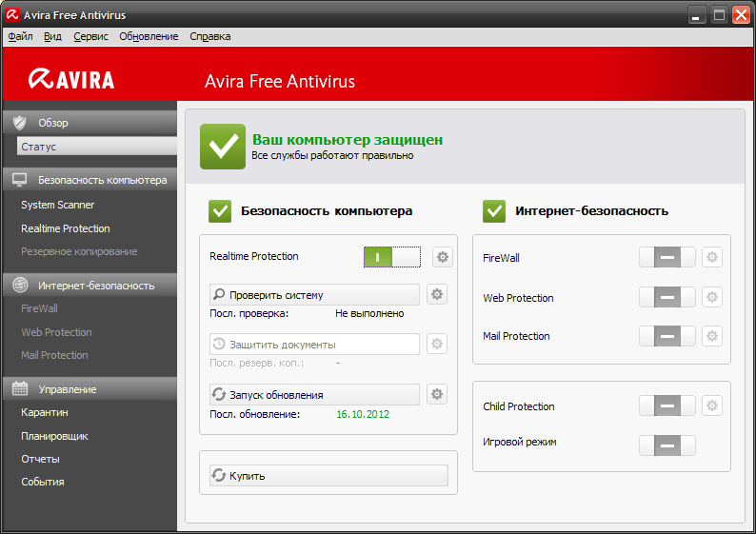Open Child Protection settings gear icon
This screenshot has width=756, height=534.
712,406
